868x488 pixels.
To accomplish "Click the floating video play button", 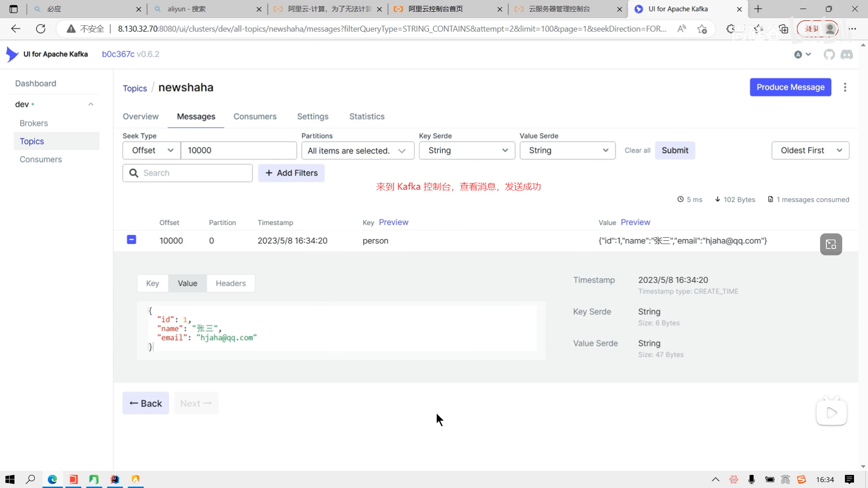I will [x=831, y=412].
